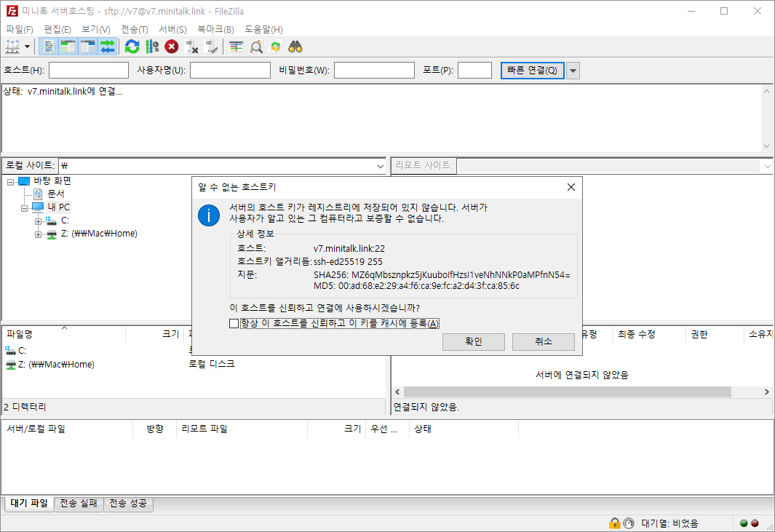Focus the 사용자명(U) input field
The image size is (775, 532).
coord(231,70)
